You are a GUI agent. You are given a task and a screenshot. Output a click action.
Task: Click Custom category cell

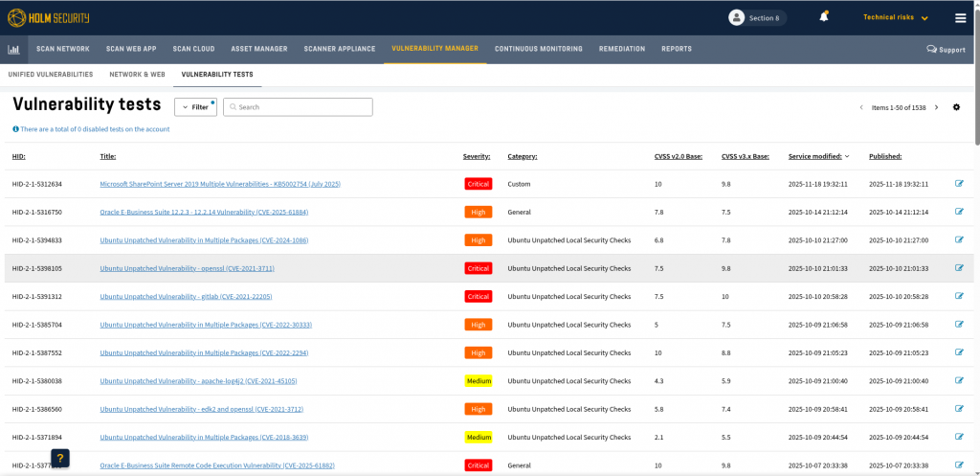[x=518, y=185]
